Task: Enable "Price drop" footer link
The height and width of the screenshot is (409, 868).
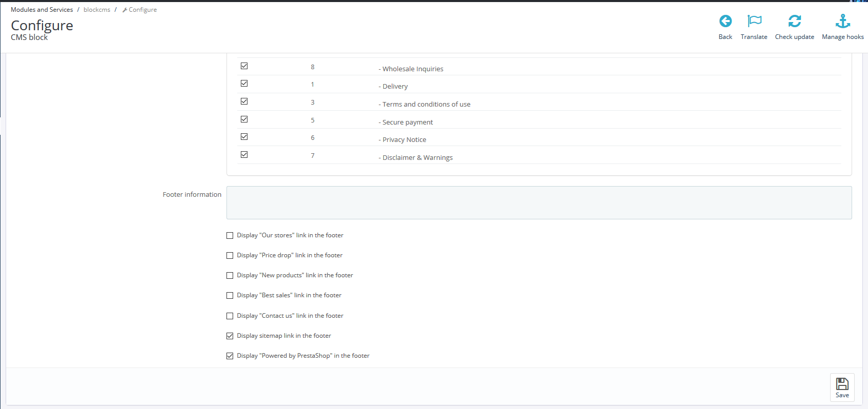Action: coord(230,256)
